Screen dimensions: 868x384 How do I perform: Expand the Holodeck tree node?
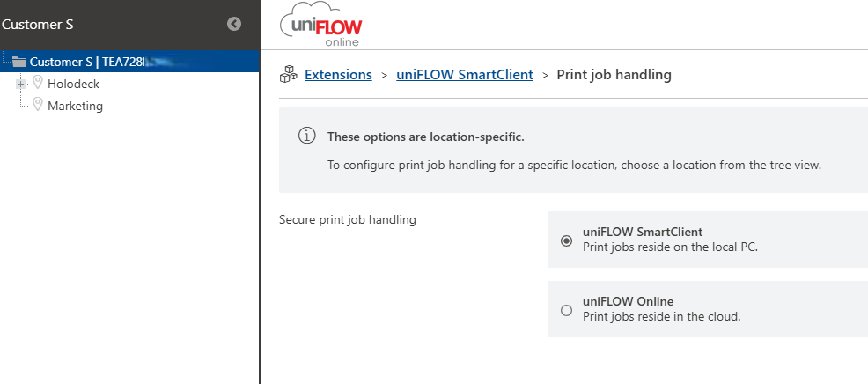(x=20, y=84)
